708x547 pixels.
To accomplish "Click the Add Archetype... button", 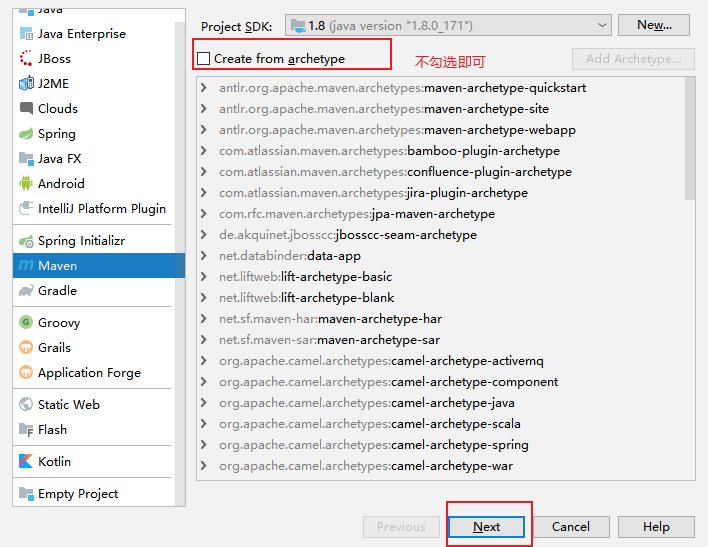I will point(633,59).
